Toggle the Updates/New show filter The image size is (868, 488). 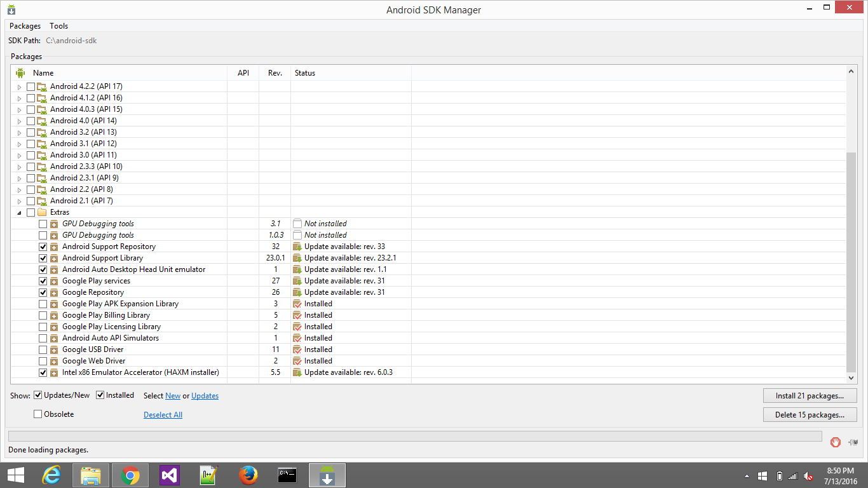coord(38,395)
